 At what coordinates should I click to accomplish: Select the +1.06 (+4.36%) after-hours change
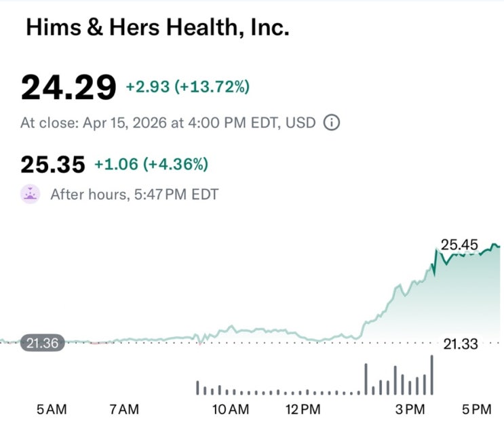tap(151, 164)
